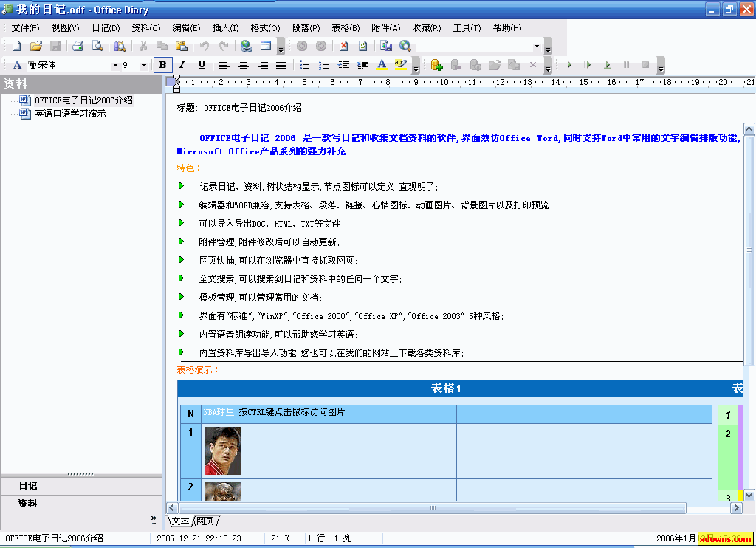Select tree item 英语口语学习演示
The height and width of the screenshot is (548, 756).
coord(70,114)
